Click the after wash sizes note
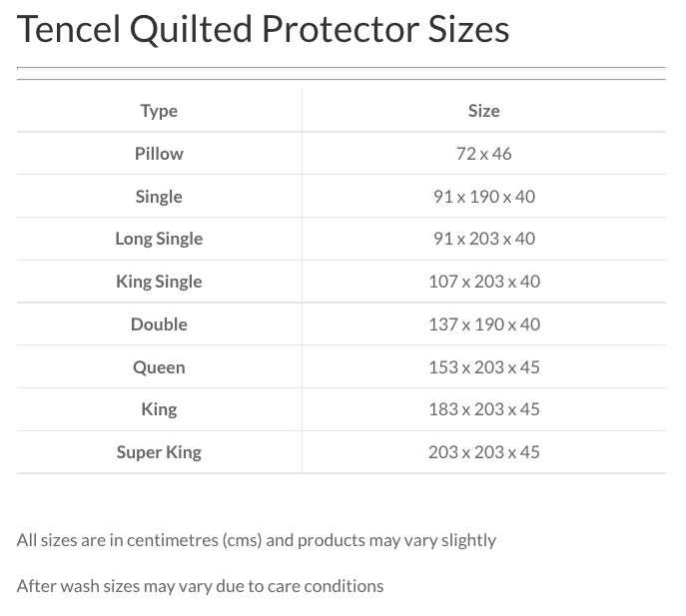Screen dimensions: 686x616 pyautogui.click(x=200, y=586)
